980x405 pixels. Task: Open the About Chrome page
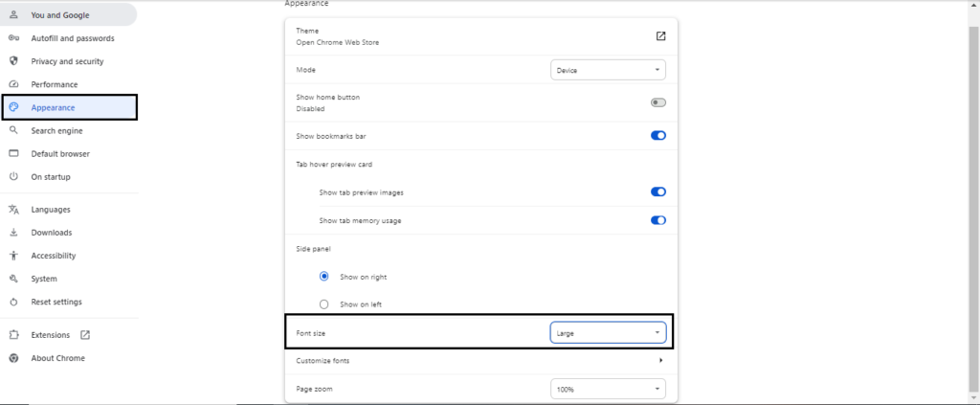pyautogui.click(x=57, y=358)
